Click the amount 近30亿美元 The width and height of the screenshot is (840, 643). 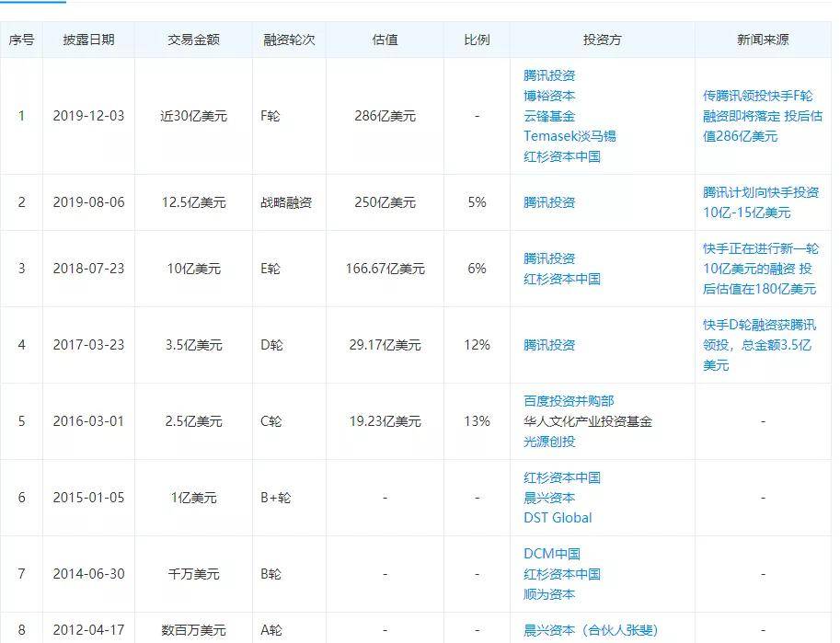[193, 116]
